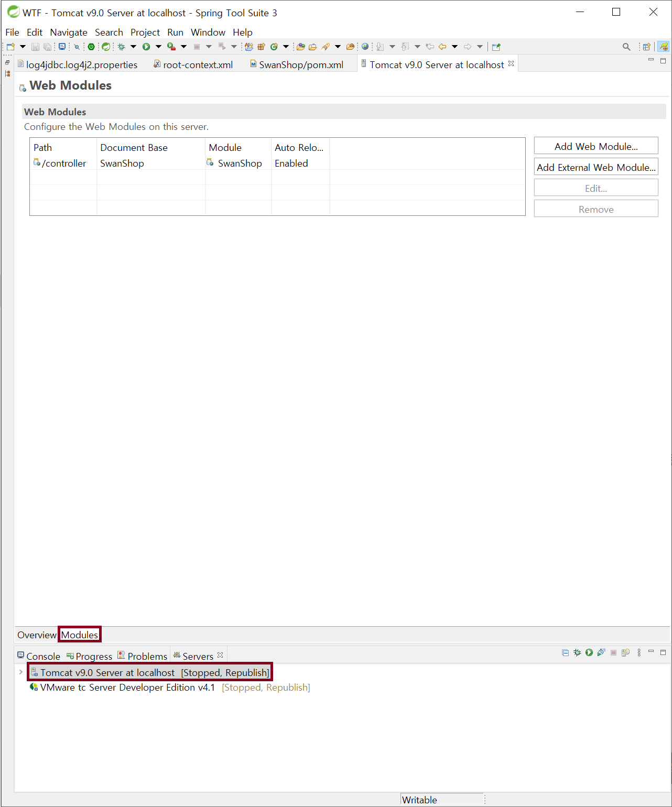Image resolution: width=672 pixels, height=807 pixels.
Task: Click Publish to server icon in Servers view
Action: pos(625,652)
